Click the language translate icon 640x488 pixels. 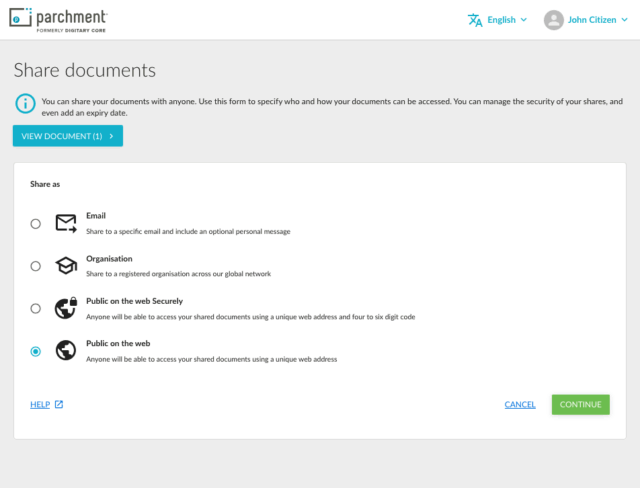[x=475, y=20]
